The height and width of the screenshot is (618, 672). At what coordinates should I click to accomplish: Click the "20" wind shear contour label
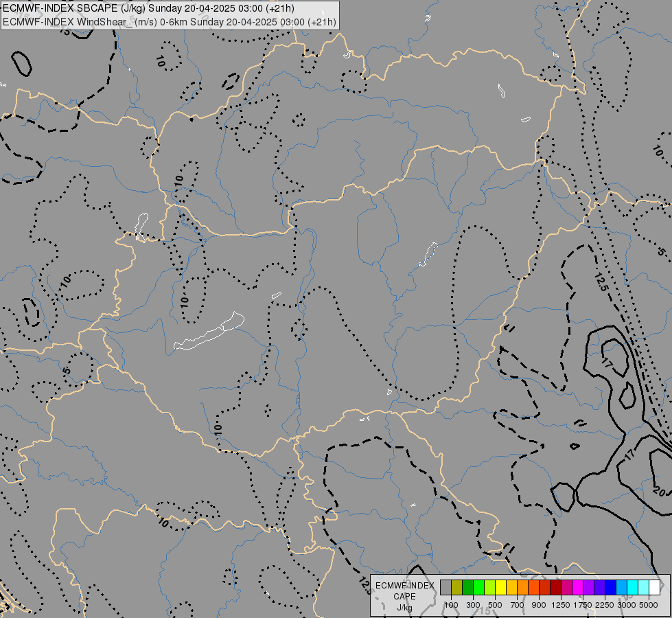coord(659,491)
